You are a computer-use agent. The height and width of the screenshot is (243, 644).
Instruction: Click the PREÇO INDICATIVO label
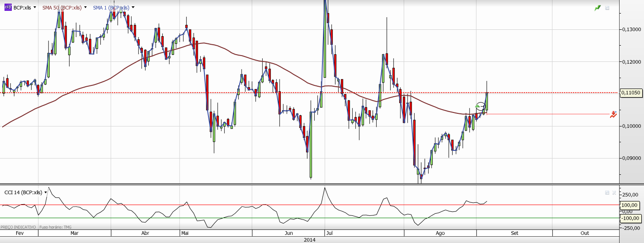(x=18, y=227)
